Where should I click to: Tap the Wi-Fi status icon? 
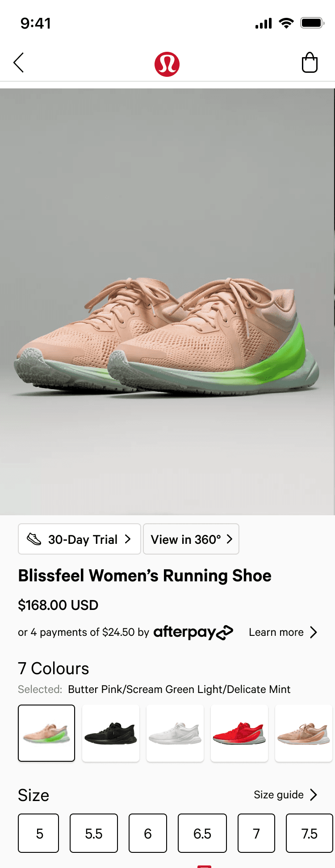click(x=286, y=23)
